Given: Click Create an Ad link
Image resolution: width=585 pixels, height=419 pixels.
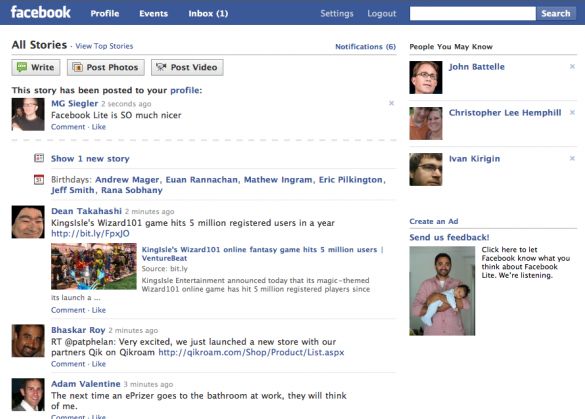Looking at the screenshot, I should [434, 221].
